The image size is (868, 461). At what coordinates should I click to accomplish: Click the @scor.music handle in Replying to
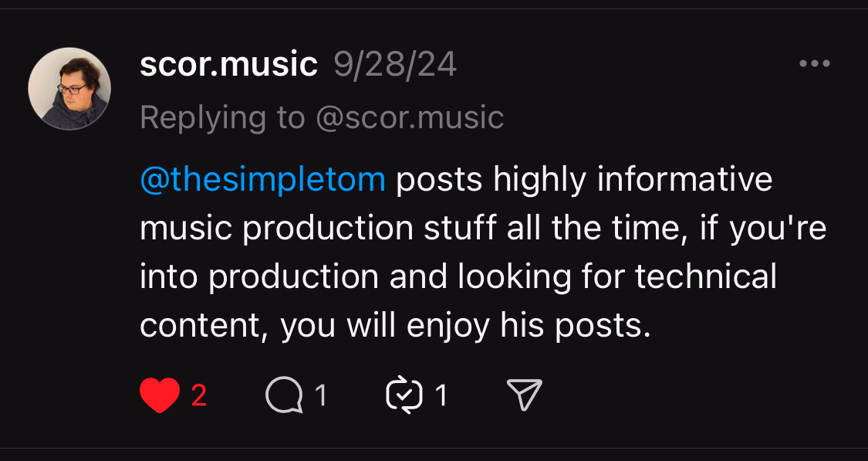[409, 117]
